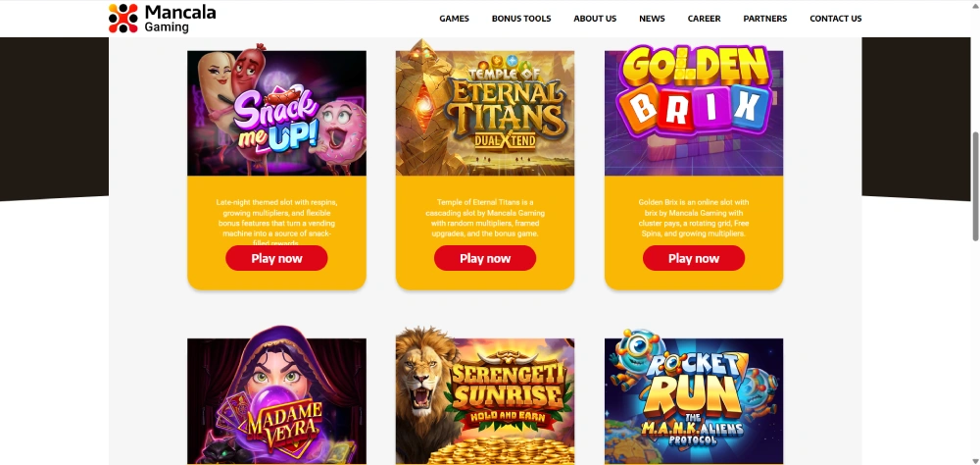Viewport: 980px width, 465px height.
Task: Go to the ABOUT US page
Action: pos(595,19)
